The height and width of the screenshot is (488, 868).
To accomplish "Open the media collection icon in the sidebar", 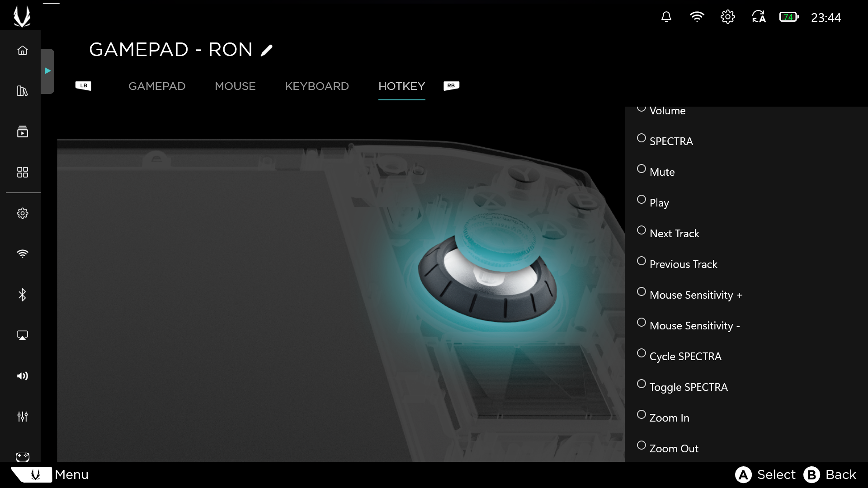I will click(x=22, y=131).
